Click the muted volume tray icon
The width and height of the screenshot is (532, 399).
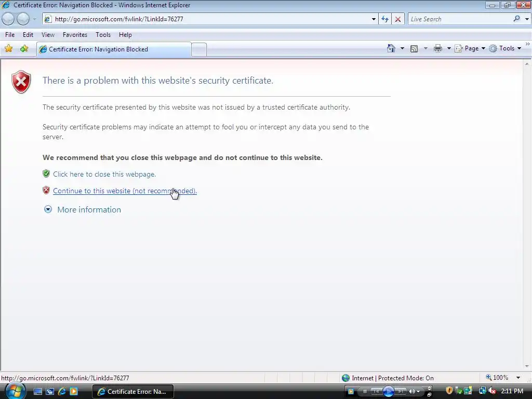coord(492,391)
